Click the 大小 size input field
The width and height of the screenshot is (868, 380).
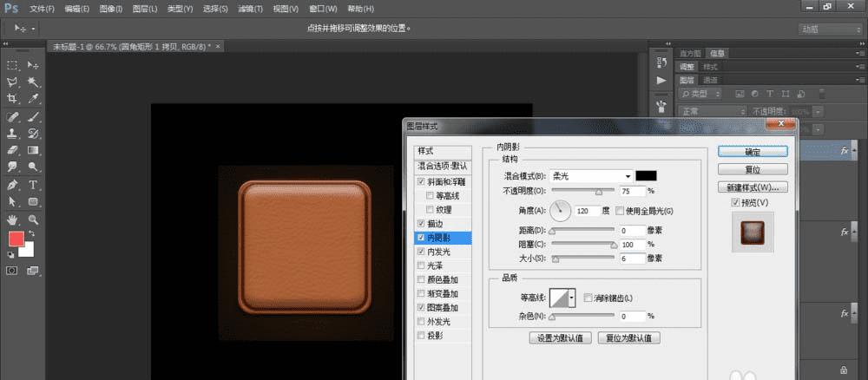tap(633, 259)
